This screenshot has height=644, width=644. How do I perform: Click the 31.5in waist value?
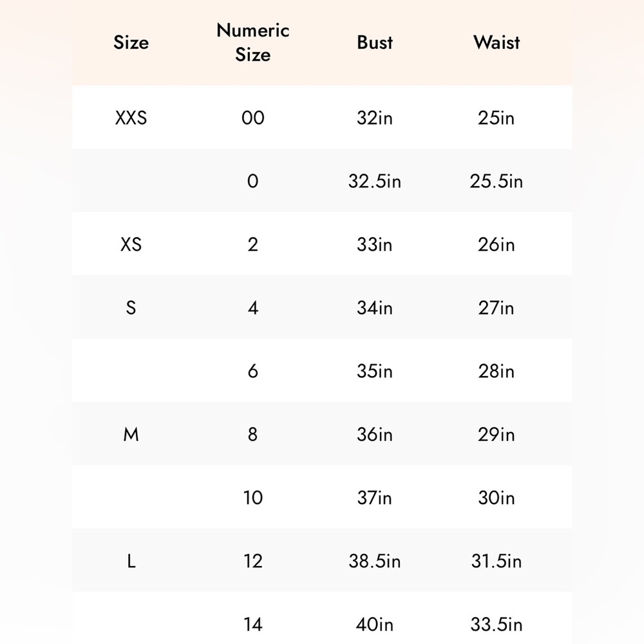click(497, 561)
